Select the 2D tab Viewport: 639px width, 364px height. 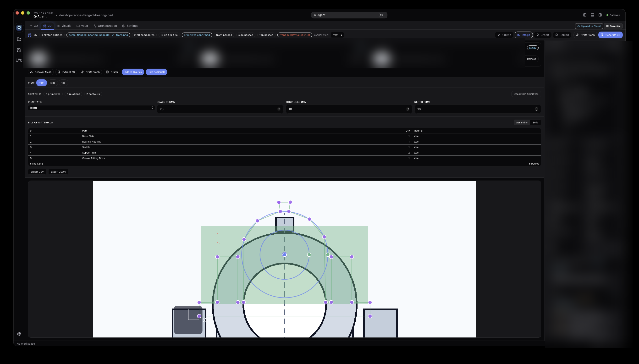point(47,26)
